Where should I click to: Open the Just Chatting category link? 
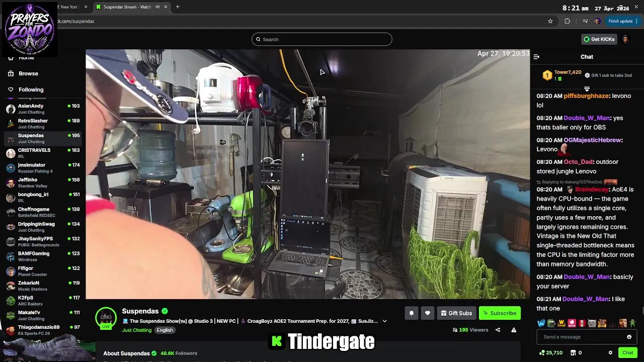click(136, 330)
